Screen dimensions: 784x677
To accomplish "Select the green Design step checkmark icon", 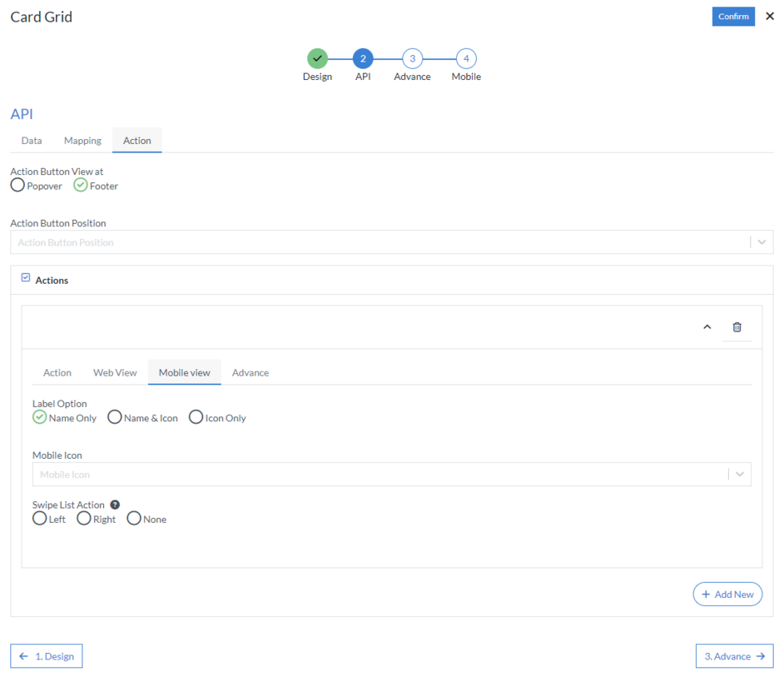I will [x=317, y=59].
